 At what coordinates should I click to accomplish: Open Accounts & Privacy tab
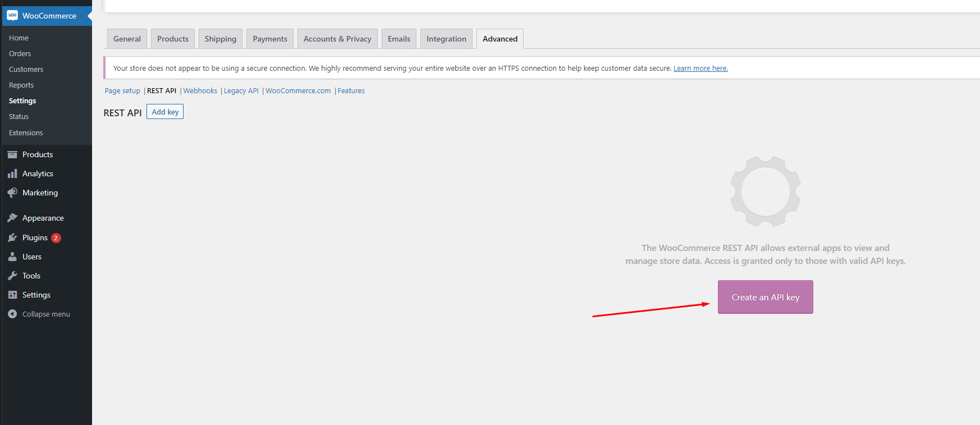click(337, 39)
